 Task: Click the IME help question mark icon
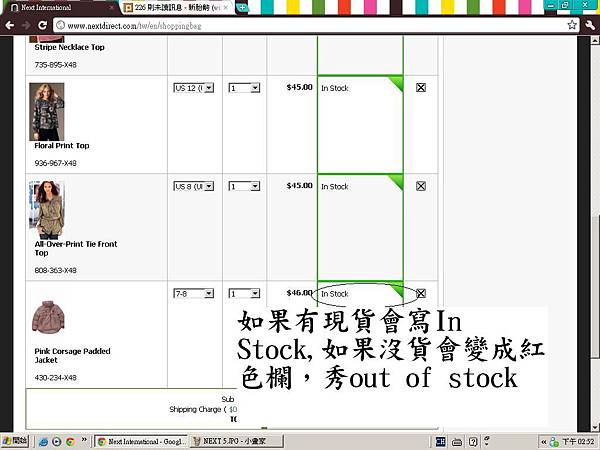(473, 442)
